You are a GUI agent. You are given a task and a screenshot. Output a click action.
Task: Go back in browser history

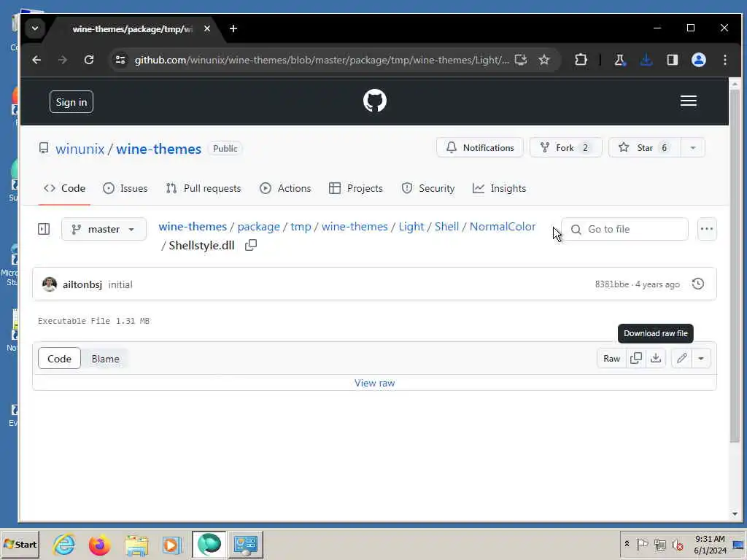coord(36,60)
